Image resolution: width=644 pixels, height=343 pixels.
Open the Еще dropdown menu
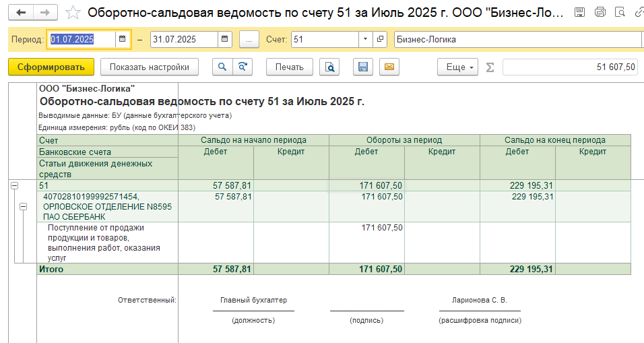[458, 67]
